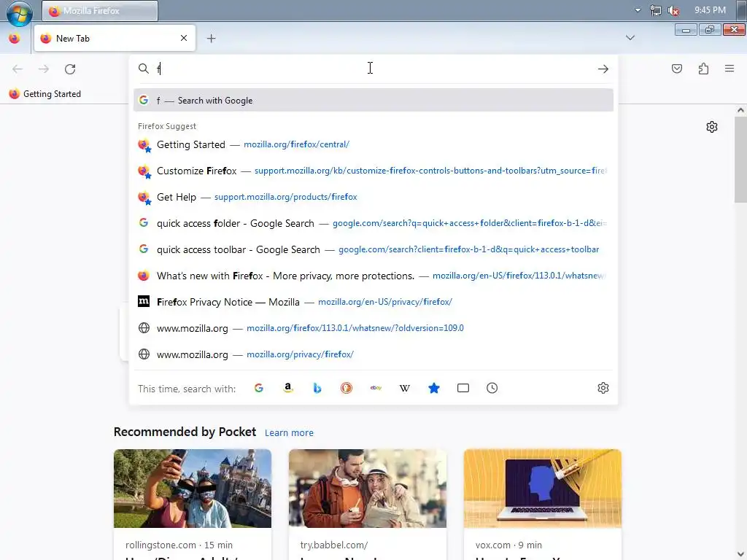Show hidden system tray icons arrow
This screenshot has height=560, width=747.
[638, 10]
